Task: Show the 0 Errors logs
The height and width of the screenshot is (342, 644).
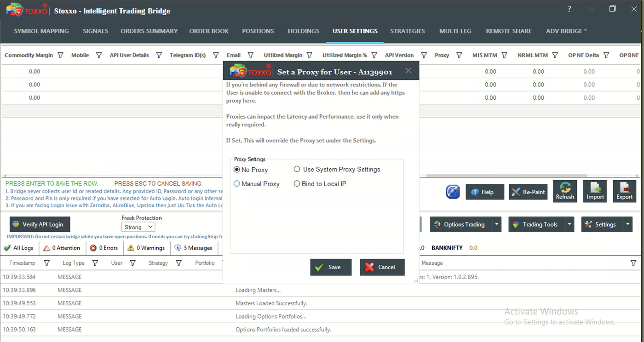Action: [104, 248]
